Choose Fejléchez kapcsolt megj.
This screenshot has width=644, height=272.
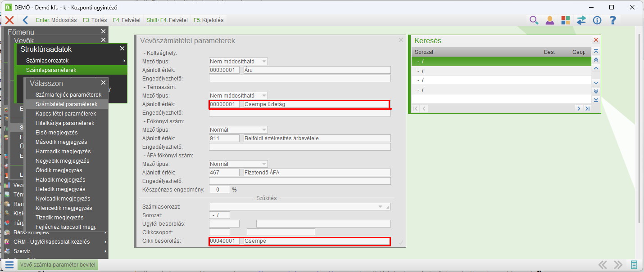[66, 227]
